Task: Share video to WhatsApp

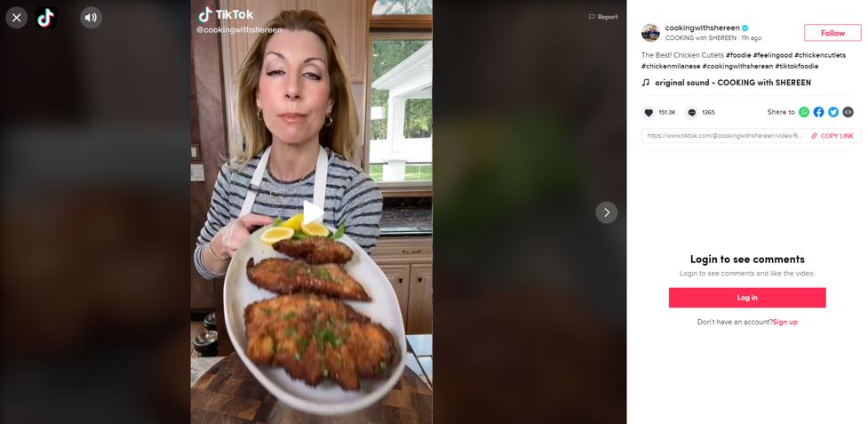Action: pos(804,112)
